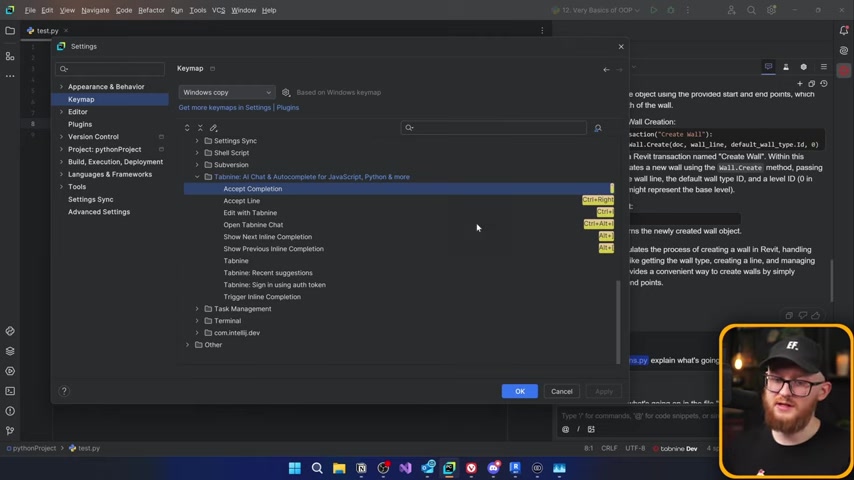The image size is (854, 480).
Task: Click the Cancel button
Action: (x=562, y=391)
